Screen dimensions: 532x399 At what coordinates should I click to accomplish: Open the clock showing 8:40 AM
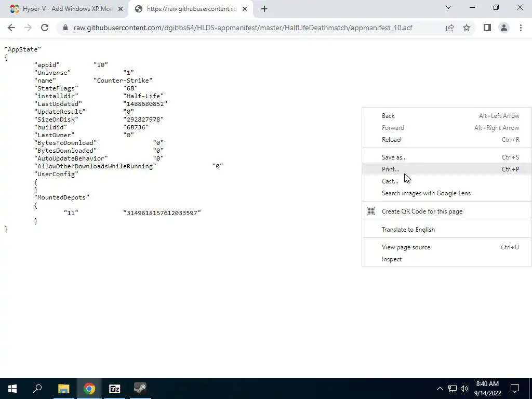[x=487, y=389]
